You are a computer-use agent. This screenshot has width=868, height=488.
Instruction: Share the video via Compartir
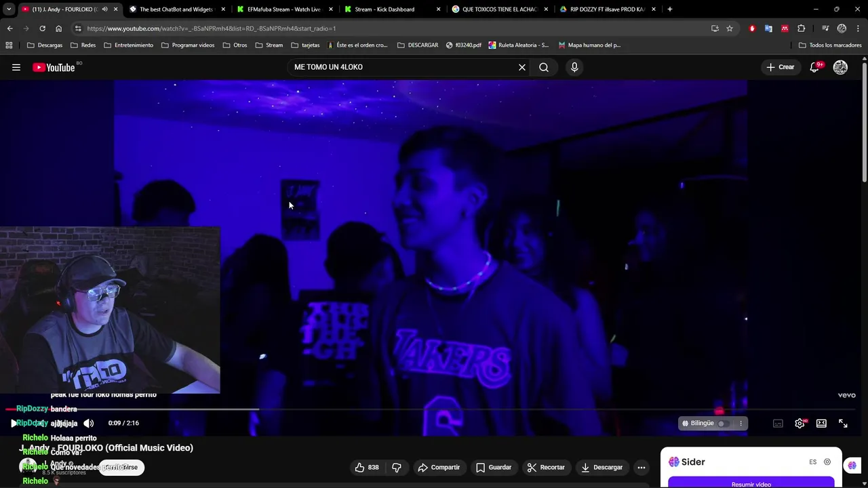point(439,467)
